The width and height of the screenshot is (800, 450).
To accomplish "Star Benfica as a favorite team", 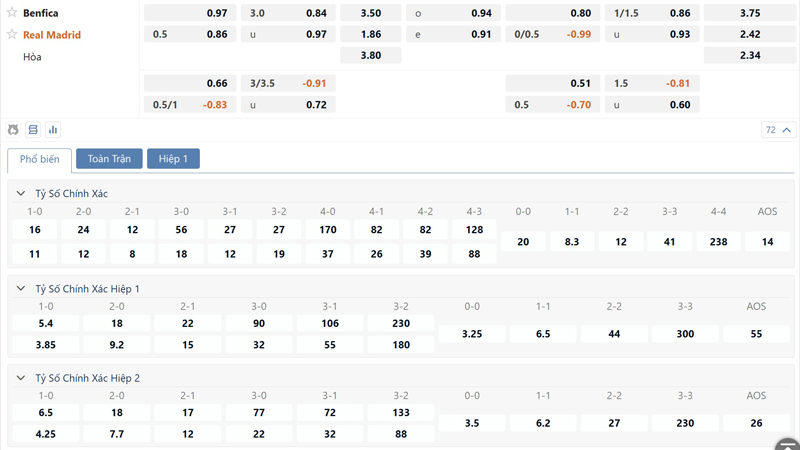I will (x=12, y=13).
